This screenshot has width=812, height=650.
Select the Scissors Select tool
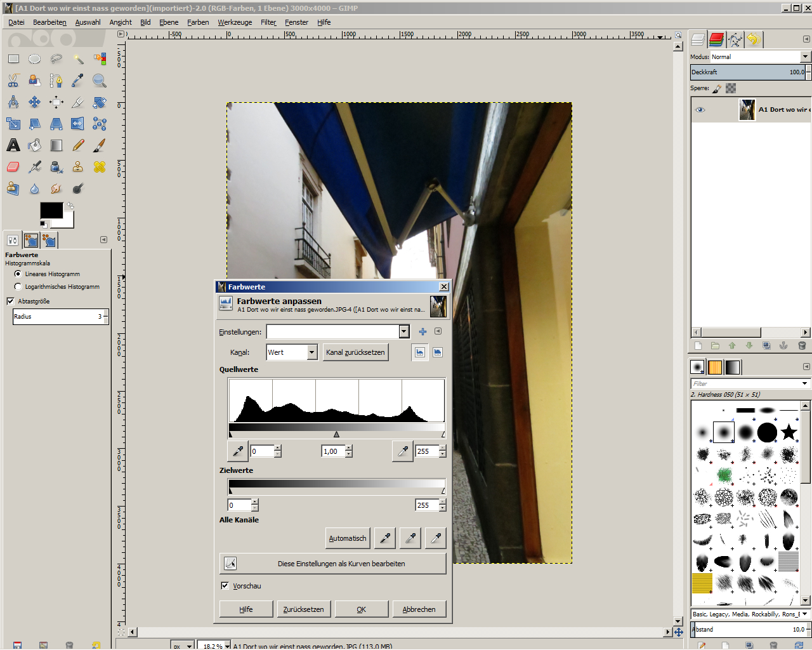point(13,81)
